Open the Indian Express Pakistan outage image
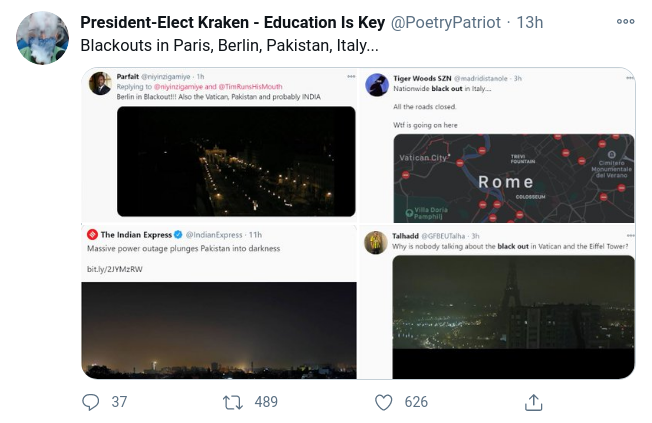652x423 pixels. pos(219,328)
